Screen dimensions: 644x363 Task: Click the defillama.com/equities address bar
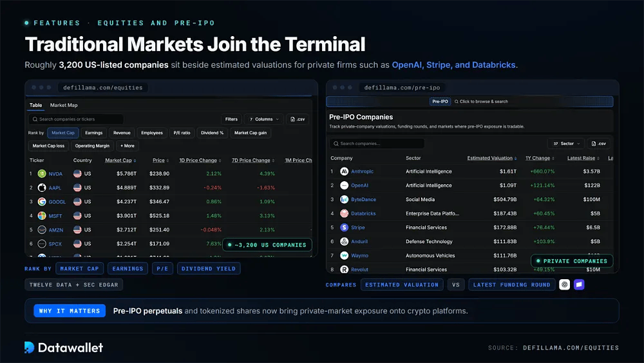coord(102,88)
